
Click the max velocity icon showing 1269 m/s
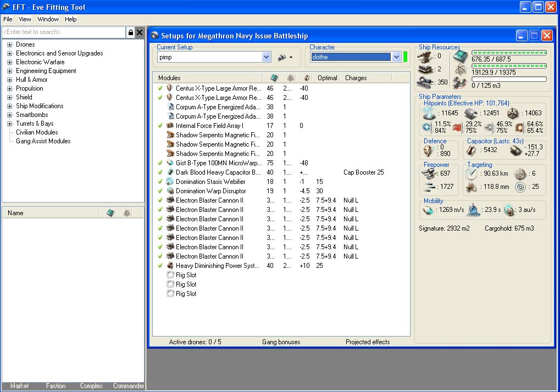(428, 210)
